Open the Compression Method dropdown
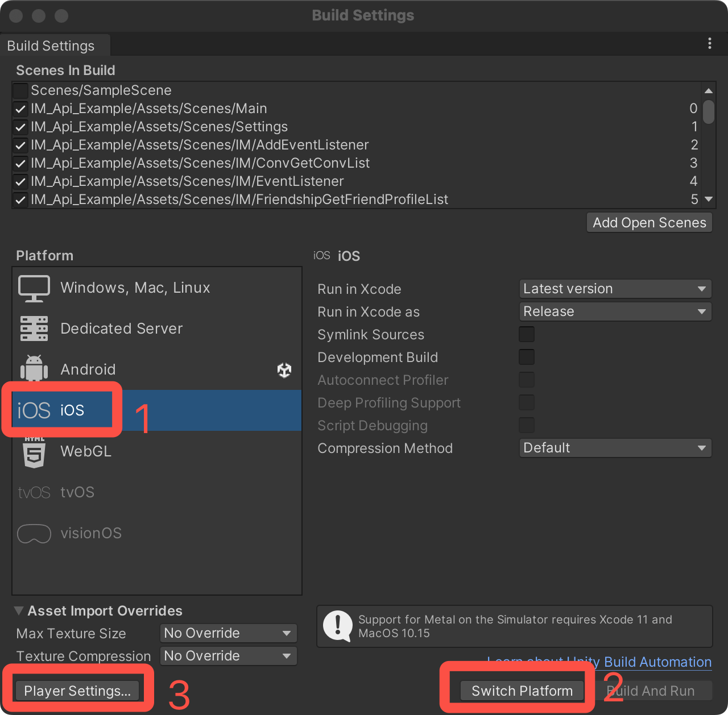Image resolution: width=728 pixels, height=715 pixels. click(615, 448)
